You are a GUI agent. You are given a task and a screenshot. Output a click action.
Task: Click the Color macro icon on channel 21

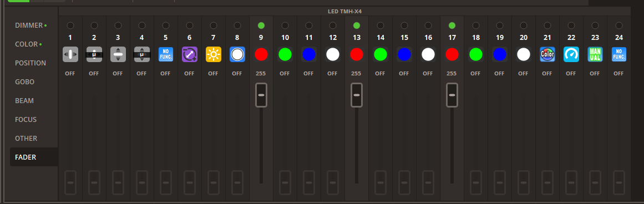(547, 54)
